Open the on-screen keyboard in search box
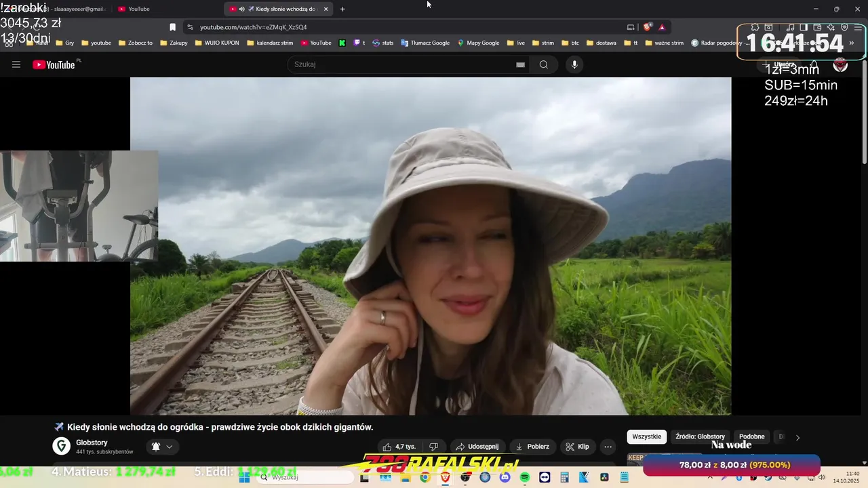868x488 pixels. click(x=520, y=64)
